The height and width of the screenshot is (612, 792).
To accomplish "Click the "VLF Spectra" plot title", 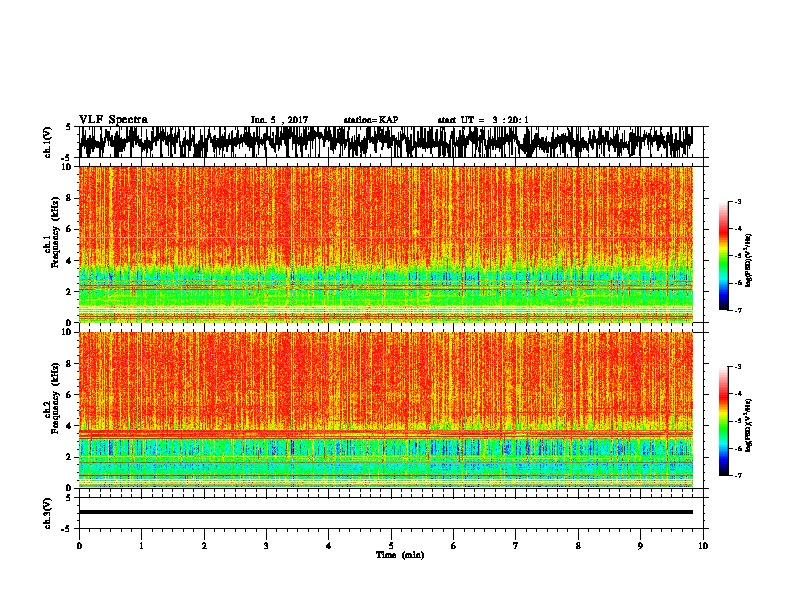I will (113, 120).
